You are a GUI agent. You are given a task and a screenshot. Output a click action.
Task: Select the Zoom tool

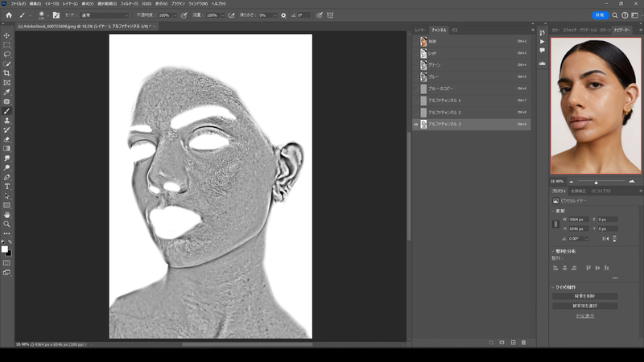click(x=7, y=224)
